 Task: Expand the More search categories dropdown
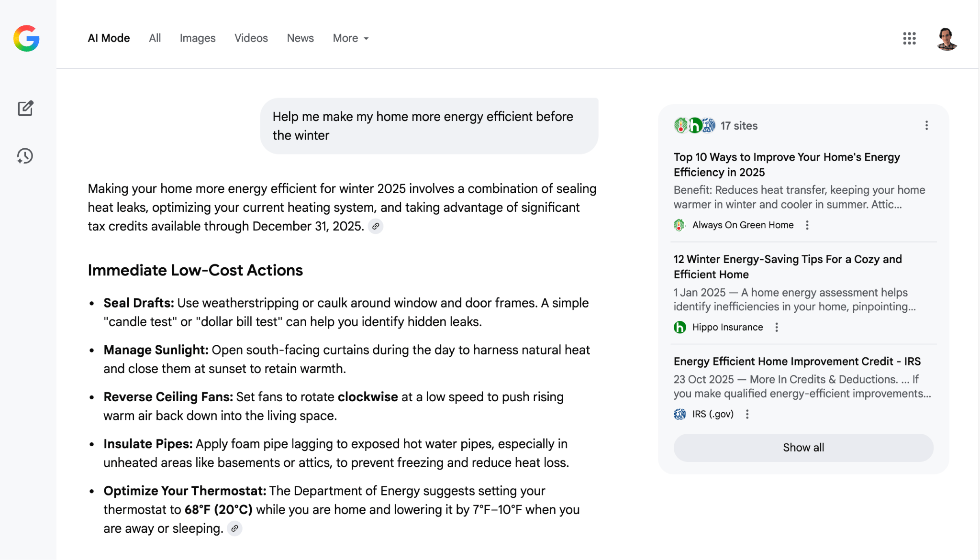pos(350,38)
